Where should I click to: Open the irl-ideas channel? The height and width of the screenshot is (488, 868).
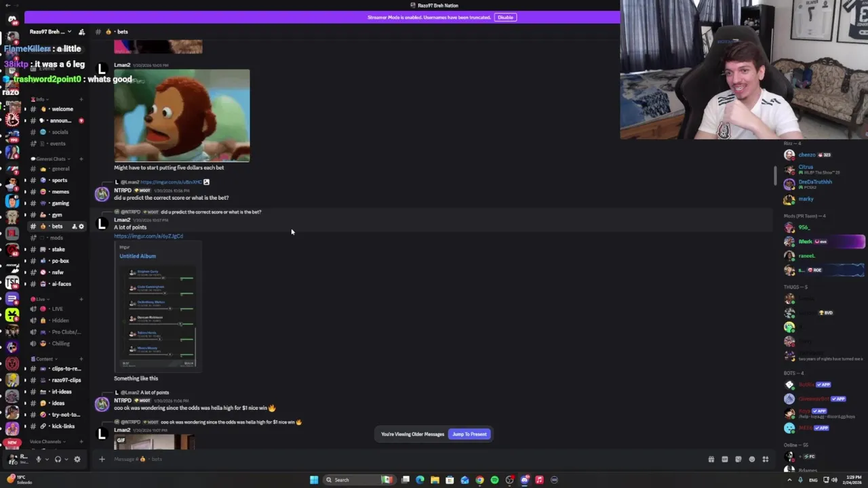click(58, 392)
